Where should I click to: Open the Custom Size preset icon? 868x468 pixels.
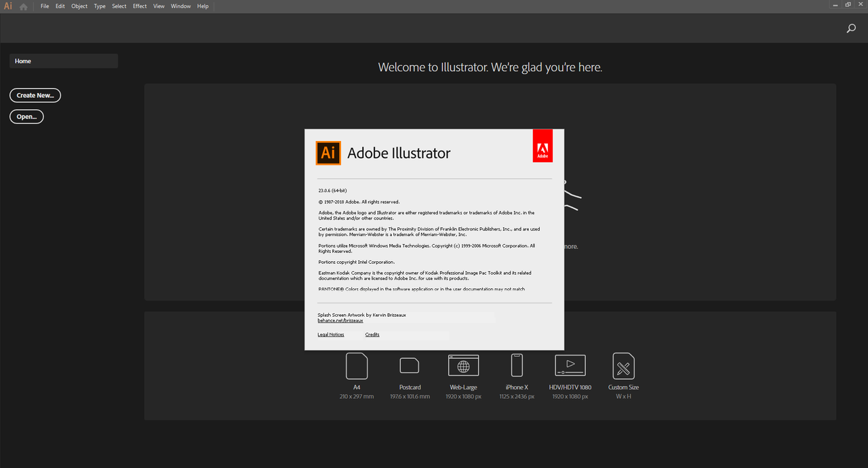click(623, 366)
